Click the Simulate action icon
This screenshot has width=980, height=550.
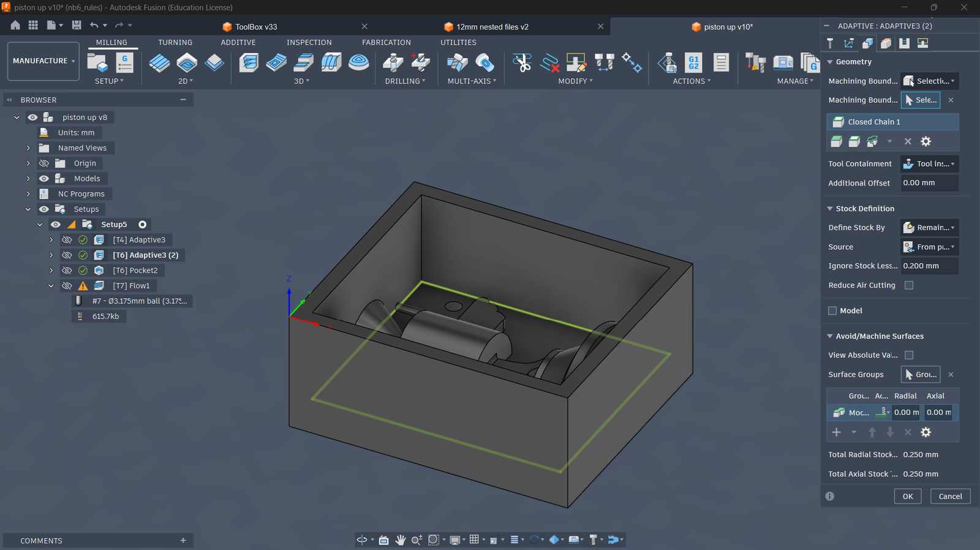[x=666, y=62]
